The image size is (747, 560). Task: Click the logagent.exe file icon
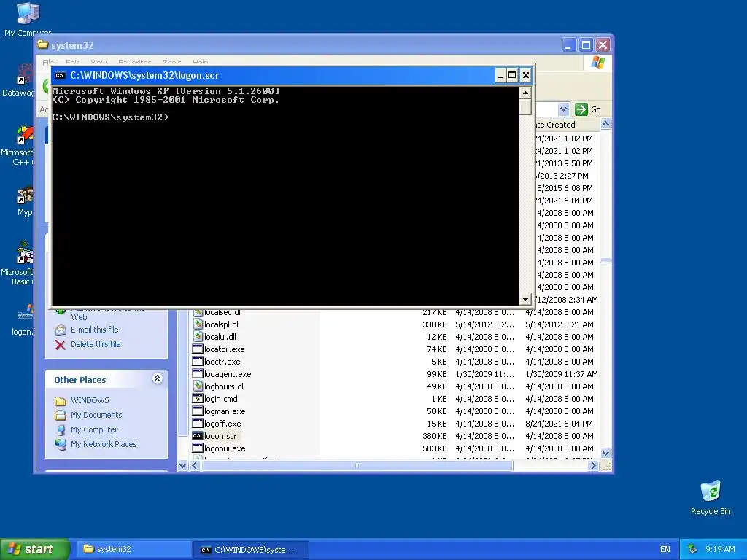coord(198,374)
